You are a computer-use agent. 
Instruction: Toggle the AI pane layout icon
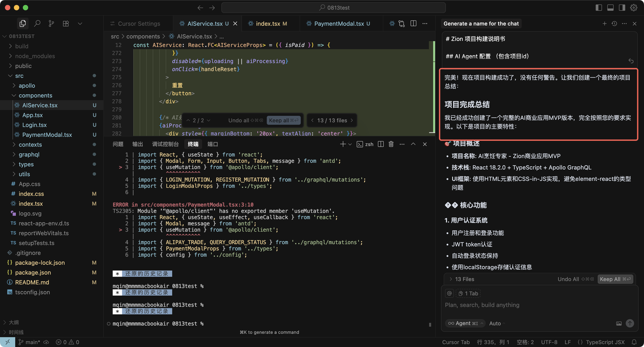[x=622, y=8]
